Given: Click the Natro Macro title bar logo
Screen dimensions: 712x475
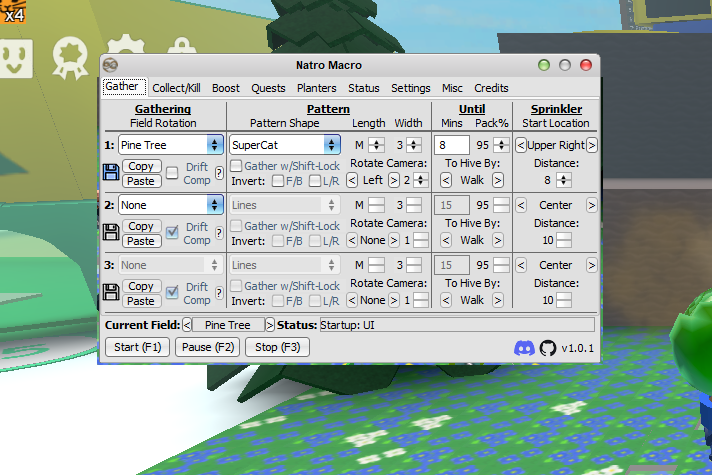Looking at the screenshot, I should click(110, 65).
